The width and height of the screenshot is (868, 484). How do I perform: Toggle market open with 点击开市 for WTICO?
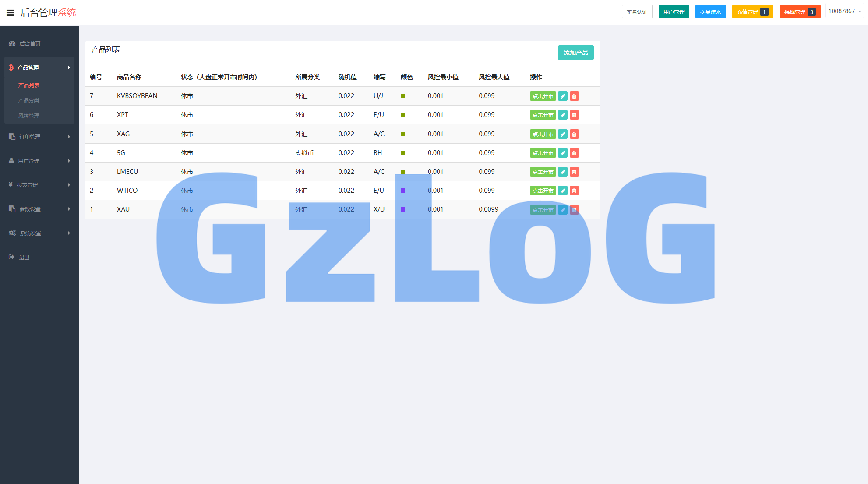pos(543,191)
